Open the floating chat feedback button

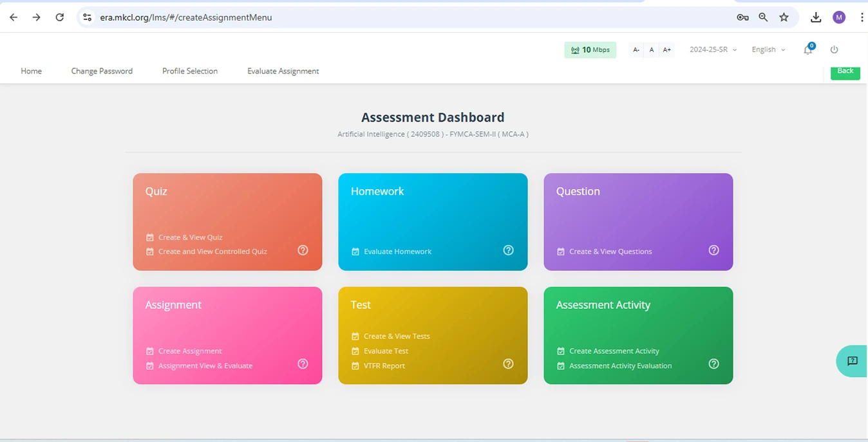[x=852, y=361]
